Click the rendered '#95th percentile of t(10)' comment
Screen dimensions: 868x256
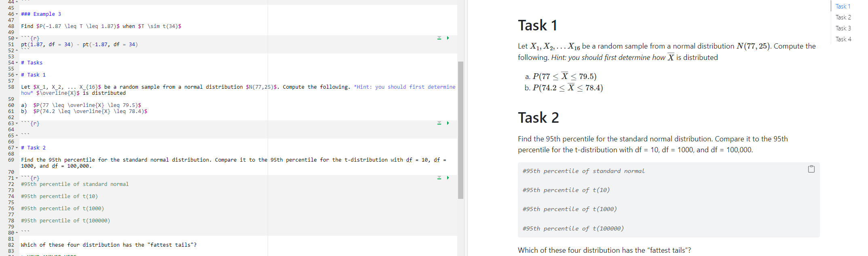(566, 190)
